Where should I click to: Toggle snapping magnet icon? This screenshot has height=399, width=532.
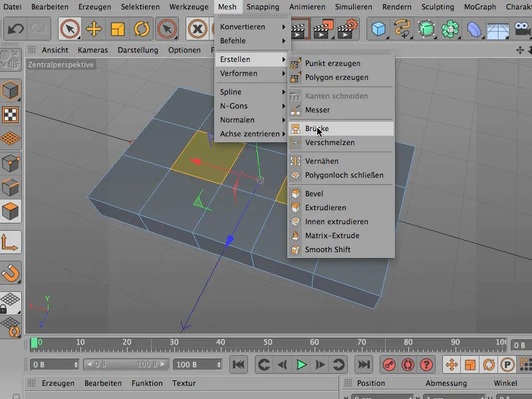11,273
